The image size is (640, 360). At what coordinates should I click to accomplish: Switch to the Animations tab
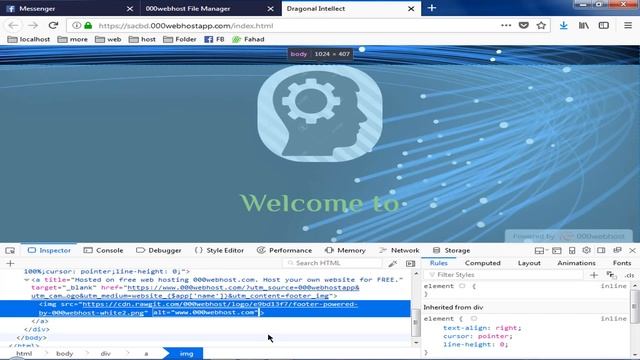[x=576, y=263]
